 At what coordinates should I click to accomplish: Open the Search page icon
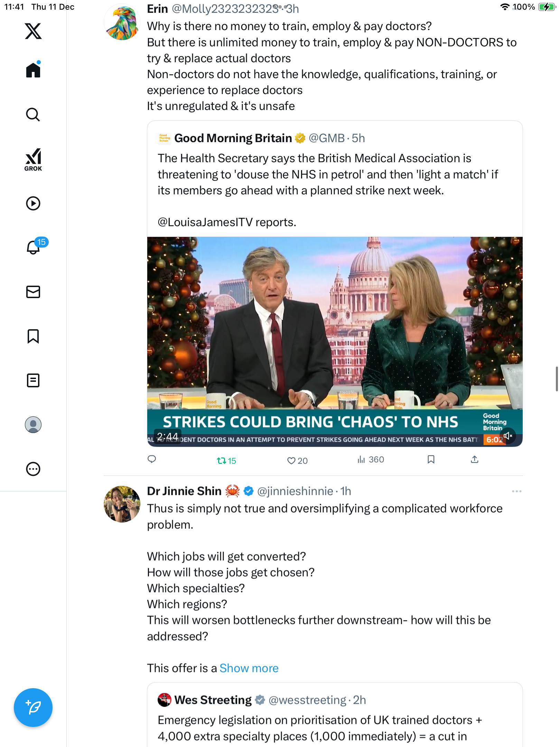pos(33,114)
